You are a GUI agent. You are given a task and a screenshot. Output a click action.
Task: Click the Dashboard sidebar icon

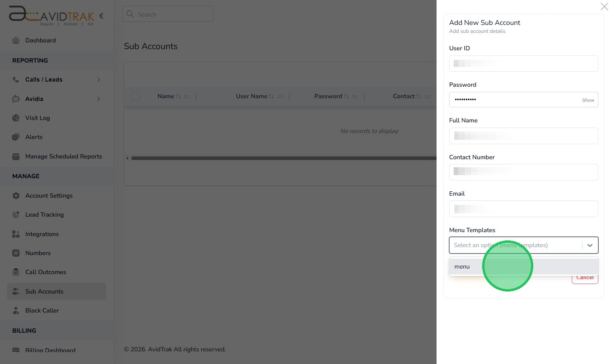pos(16,40)
